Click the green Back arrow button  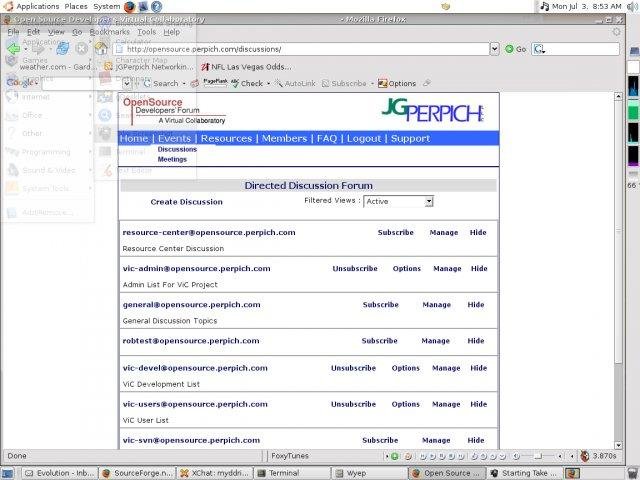[14, 48]
